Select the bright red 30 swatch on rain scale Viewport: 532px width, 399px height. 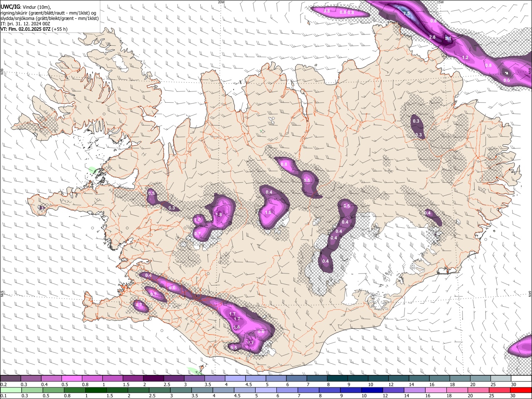(x=520, y=390)
